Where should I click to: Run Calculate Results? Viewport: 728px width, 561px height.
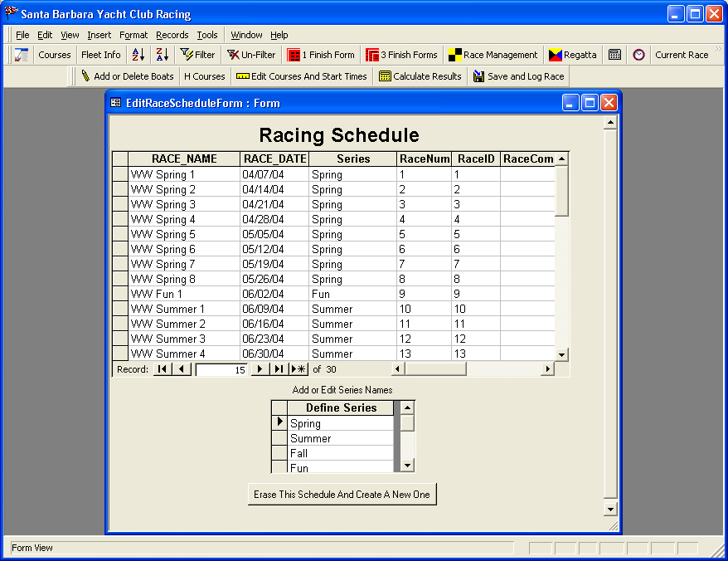420,76
